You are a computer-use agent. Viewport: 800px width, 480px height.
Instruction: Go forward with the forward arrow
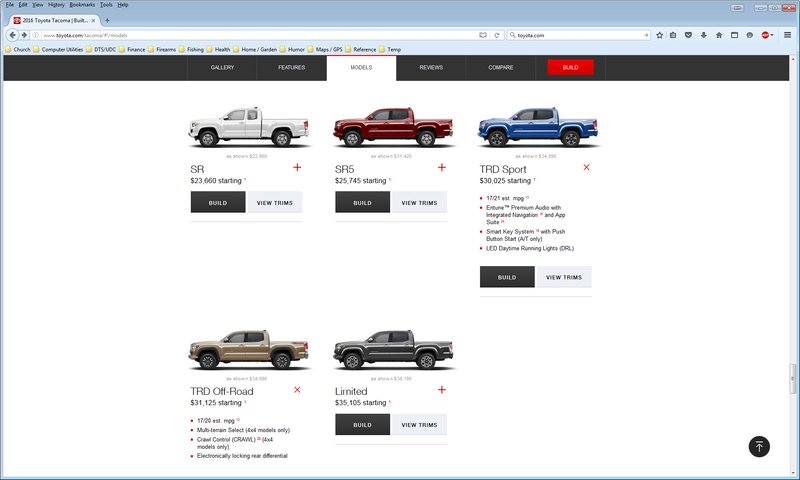point(24,35)
